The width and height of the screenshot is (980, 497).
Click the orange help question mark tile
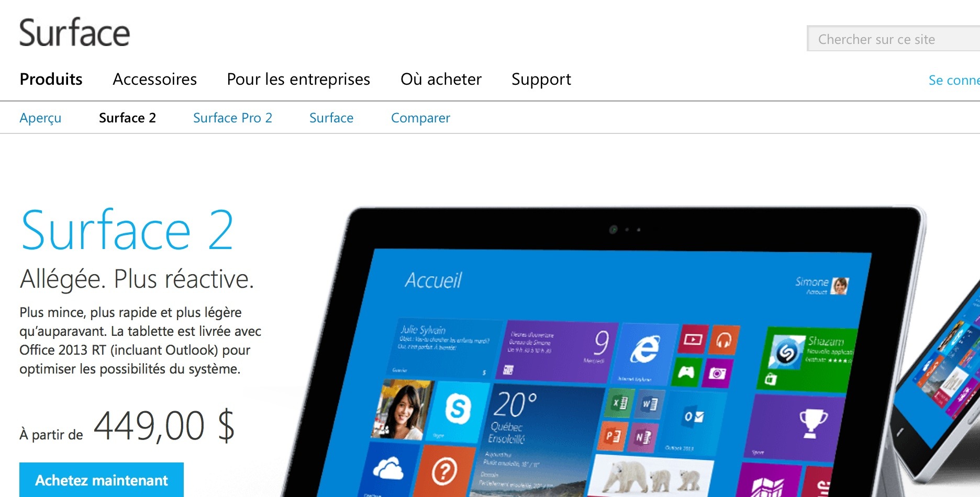[444, 471]
